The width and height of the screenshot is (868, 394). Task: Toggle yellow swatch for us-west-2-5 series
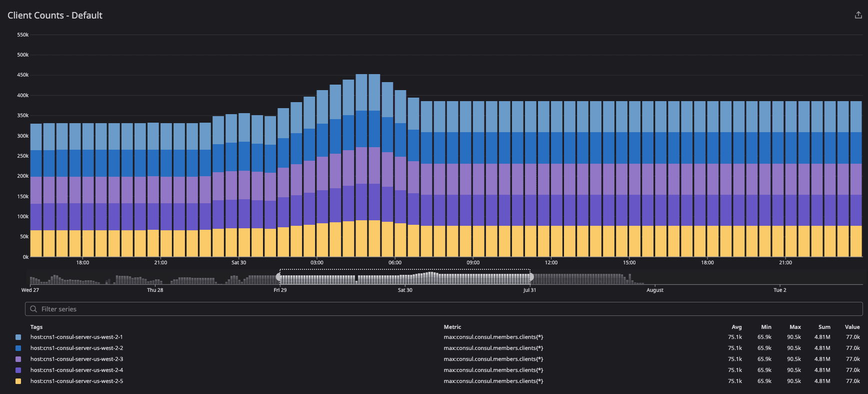tap(18, 381)
